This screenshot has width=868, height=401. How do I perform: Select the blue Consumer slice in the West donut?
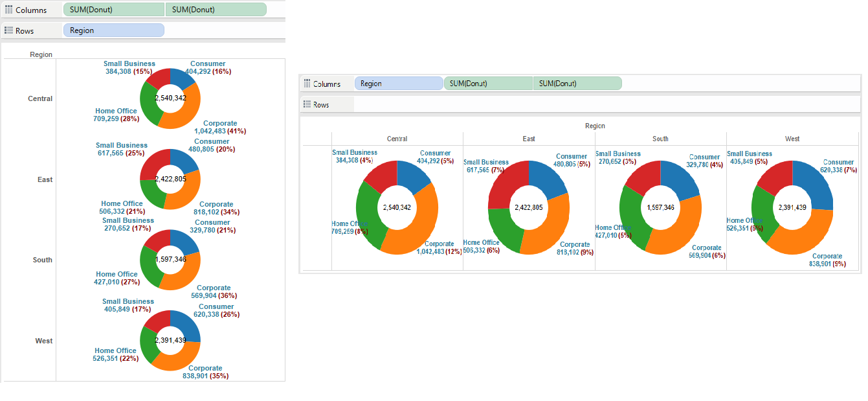coord(189,327)
